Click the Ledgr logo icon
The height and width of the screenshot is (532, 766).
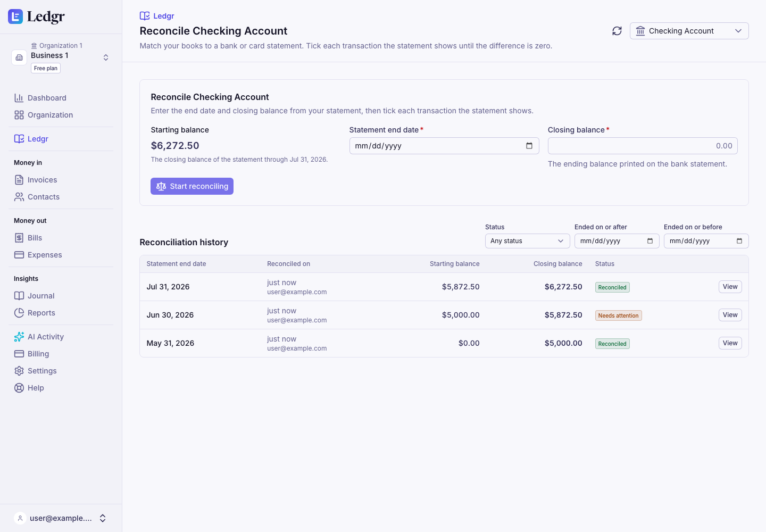coord(15,16)
